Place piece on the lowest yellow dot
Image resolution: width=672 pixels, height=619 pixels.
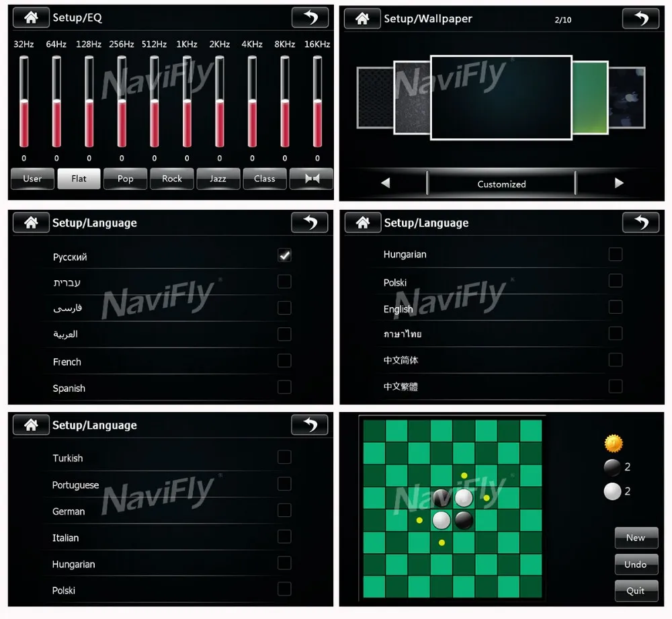pyautogui.click(x=442, y=542)
